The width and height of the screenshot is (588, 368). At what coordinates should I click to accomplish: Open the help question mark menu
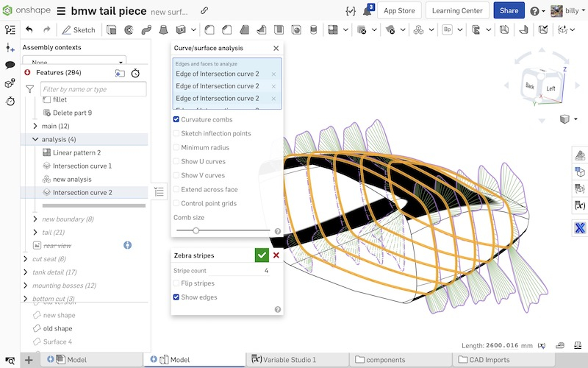tap(537, 11)
